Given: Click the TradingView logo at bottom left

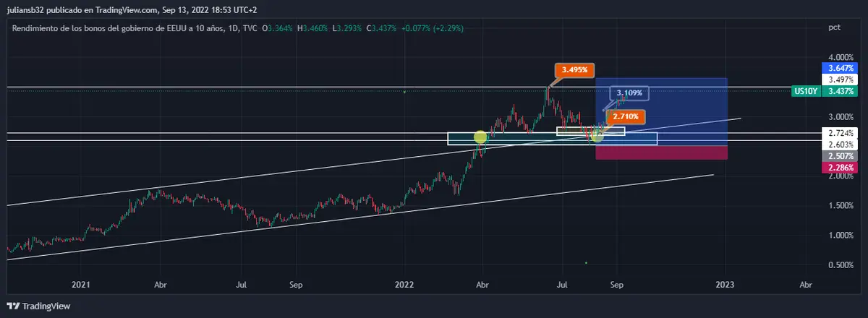Looking at the screenshot, I should point(34,306).
